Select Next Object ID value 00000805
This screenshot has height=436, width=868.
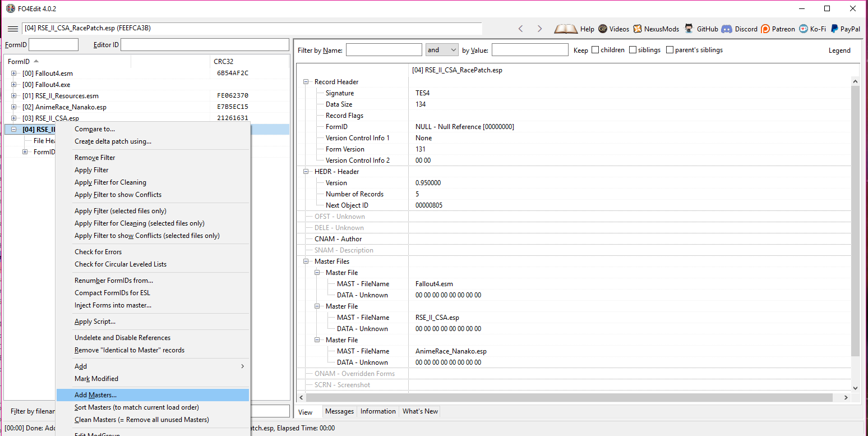[429, 205]
